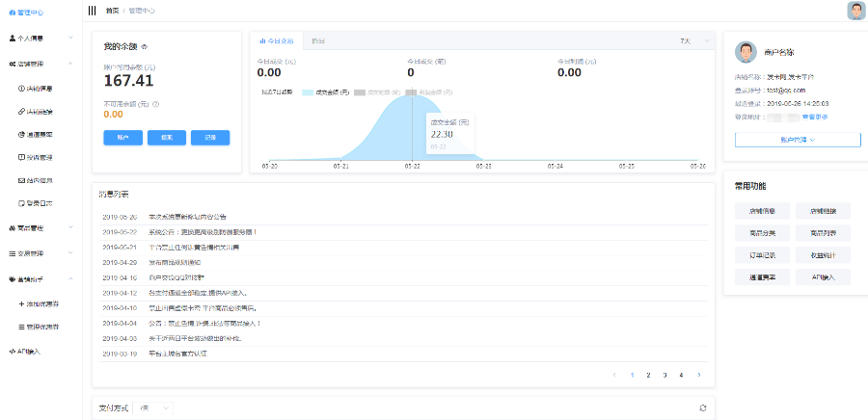Go to previous page with left arrow
The image size is (868, 420).
pos(614,375)
